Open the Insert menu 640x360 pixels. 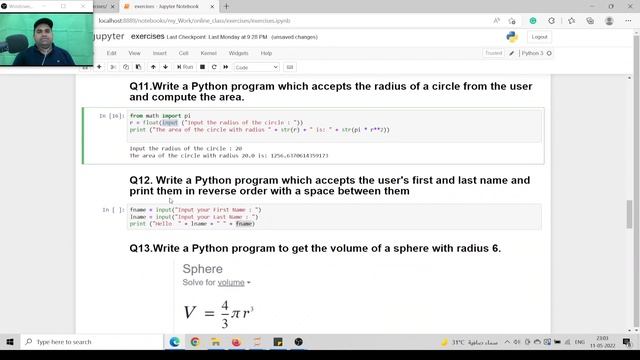[x=160, y=53]
